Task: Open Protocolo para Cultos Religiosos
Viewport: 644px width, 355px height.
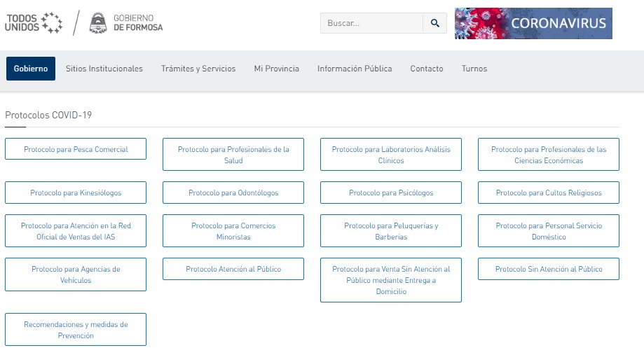Action: [549, 193]
